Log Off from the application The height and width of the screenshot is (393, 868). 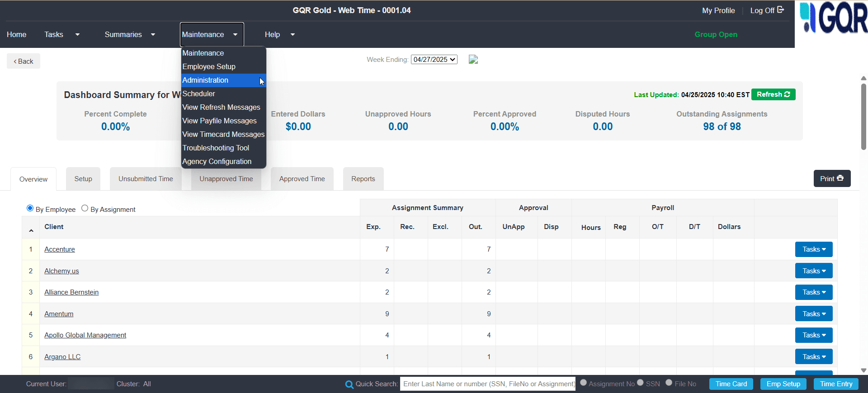click(767, 10)
